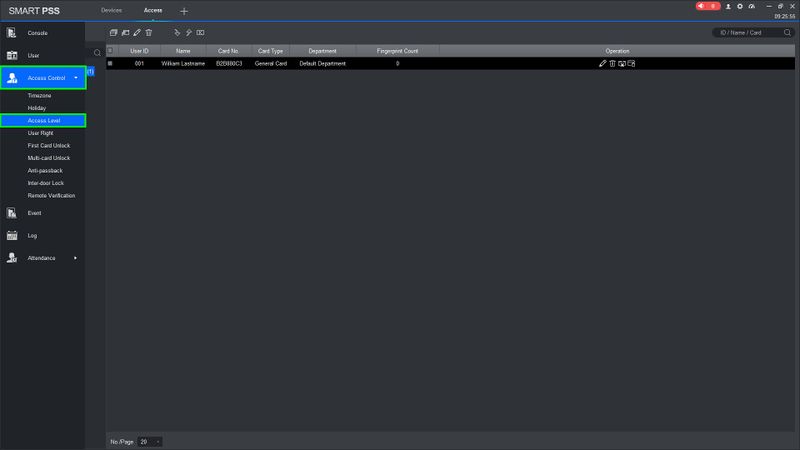Select the 'General Card' cell
800x450 pixels.
pyautogui.click(x=271, y=64)
